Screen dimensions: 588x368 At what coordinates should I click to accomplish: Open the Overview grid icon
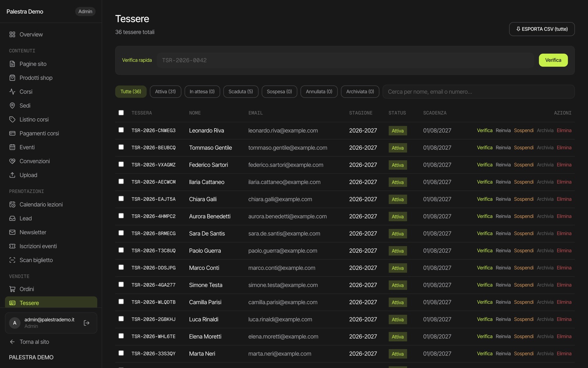[12, 34]
